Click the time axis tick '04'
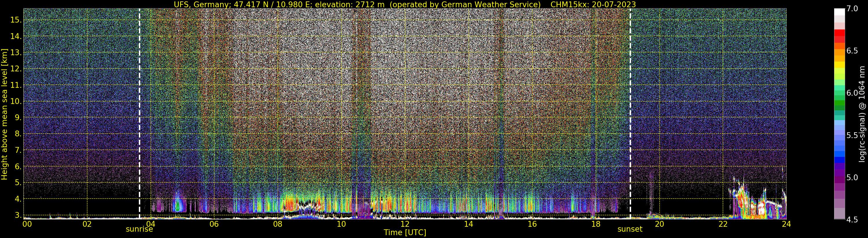868x238 pixels. point(151,224)
